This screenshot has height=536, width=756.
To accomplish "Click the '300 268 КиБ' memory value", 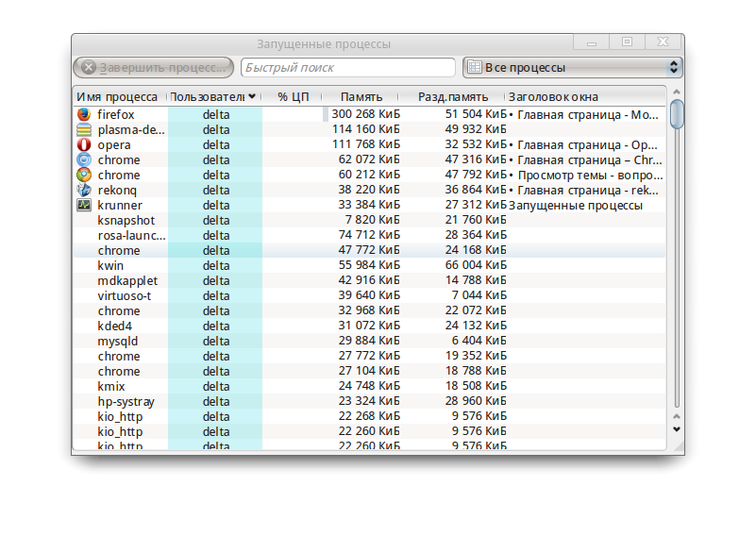I will [x=365, y=114].
